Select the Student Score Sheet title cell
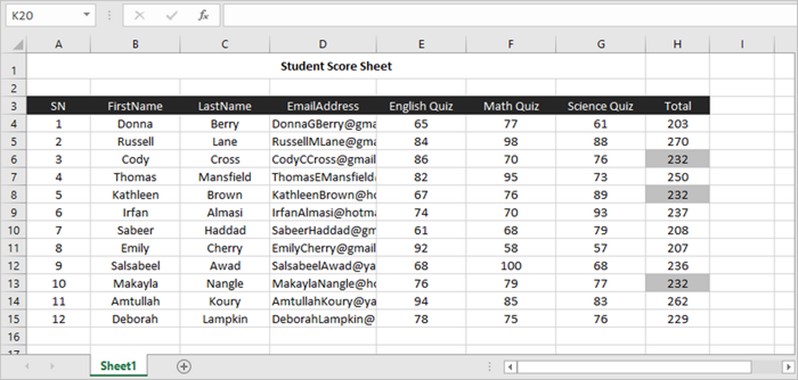798x380 pixels. pyautogui.click(x=336, y=67)
